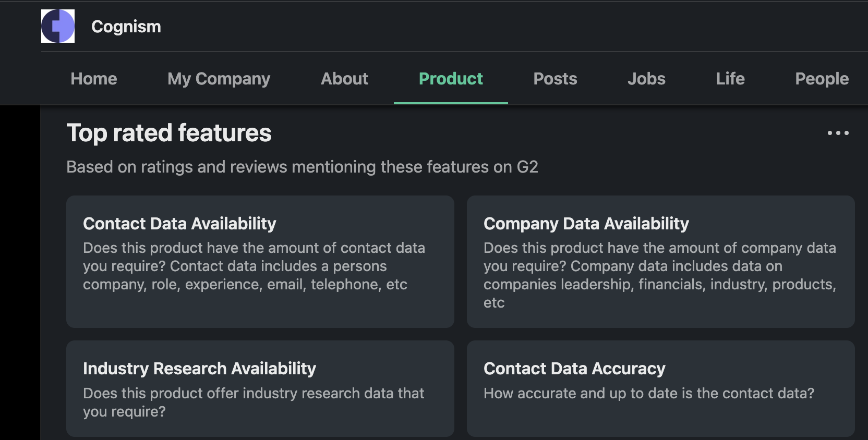Click the Company Data Availability title
868x440 pixels.
point(586,224)
